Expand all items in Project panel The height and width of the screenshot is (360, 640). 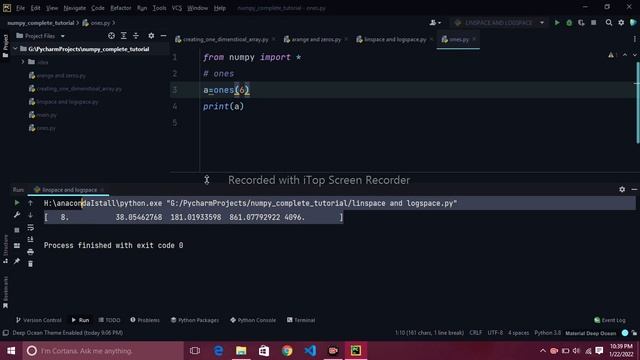click(124, 36)
